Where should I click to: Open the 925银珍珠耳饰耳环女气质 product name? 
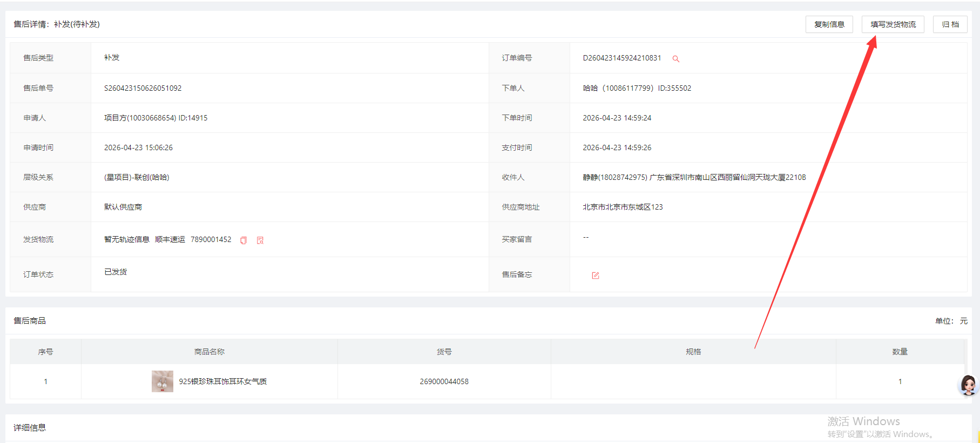[x=222, y=381]
